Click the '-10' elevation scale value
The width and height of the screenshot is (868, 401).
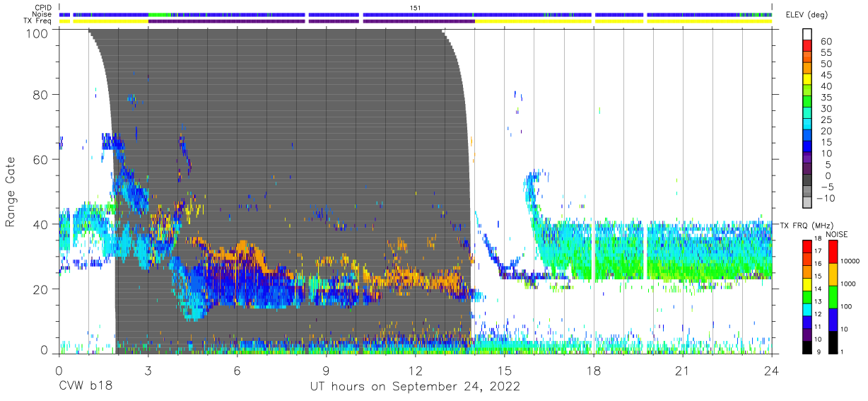tap(824, 199)
